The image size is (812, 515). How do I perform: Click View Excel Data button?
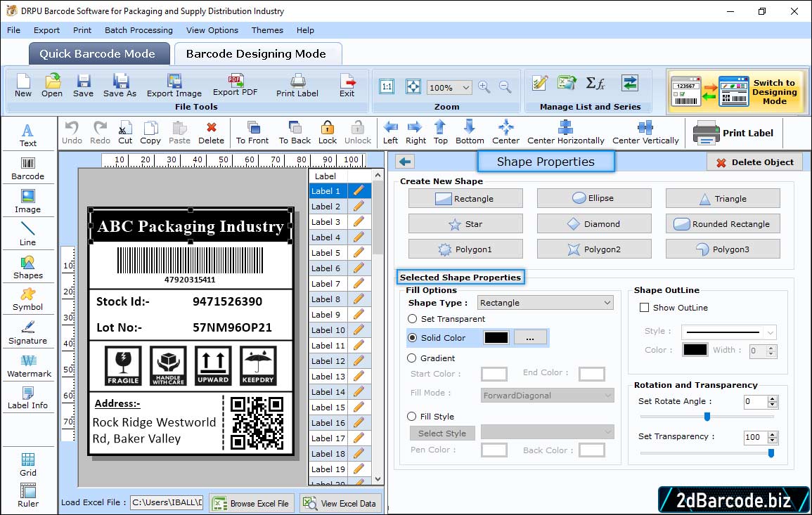340,503
